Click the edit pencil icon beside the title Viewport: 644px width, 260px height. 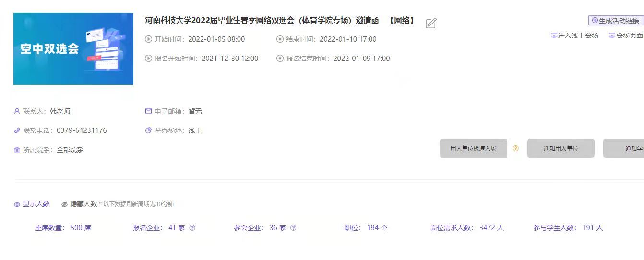[431, 23]
